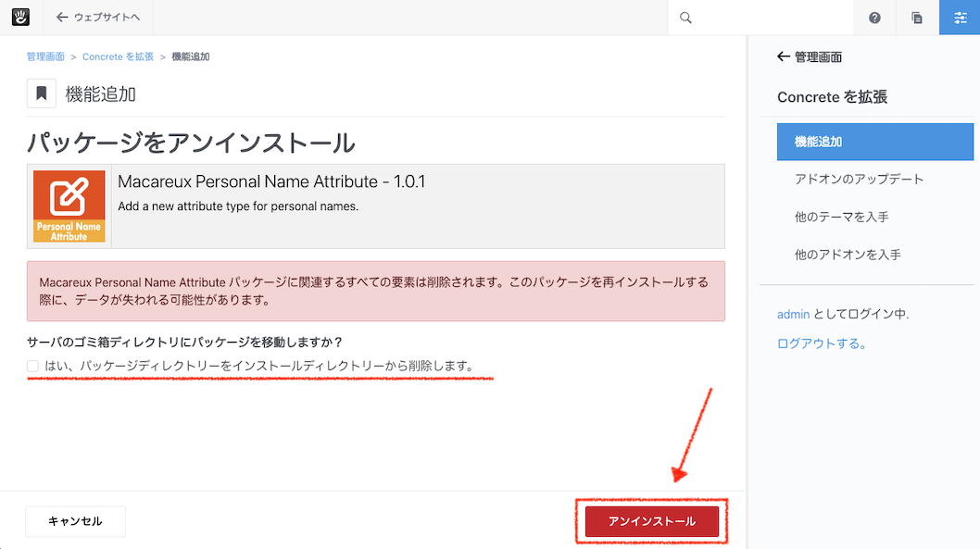
Task: Click the Concrete CMS hand logo icon
Action: (20, 17)
